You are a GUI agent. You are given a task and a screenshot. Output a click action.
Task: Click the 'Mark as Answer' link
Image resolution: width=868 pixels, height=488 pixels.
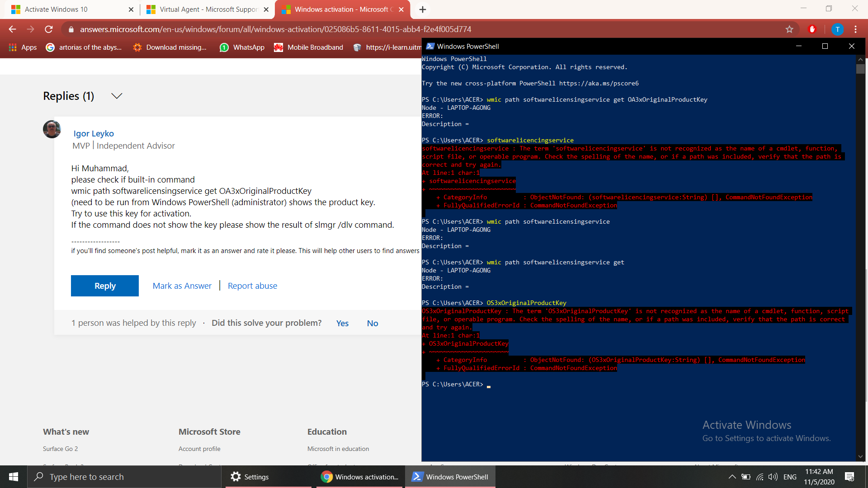(182, 286)
